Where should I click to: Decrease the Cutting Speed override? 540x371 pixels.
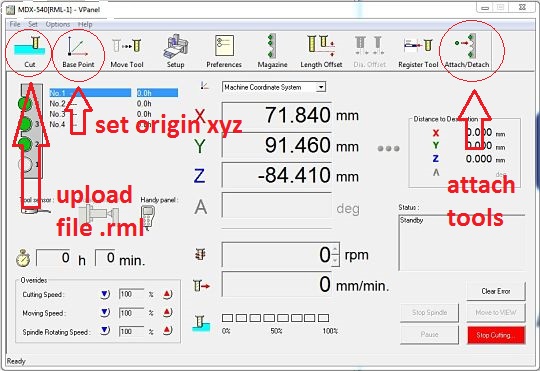click(x=105, y=295)
